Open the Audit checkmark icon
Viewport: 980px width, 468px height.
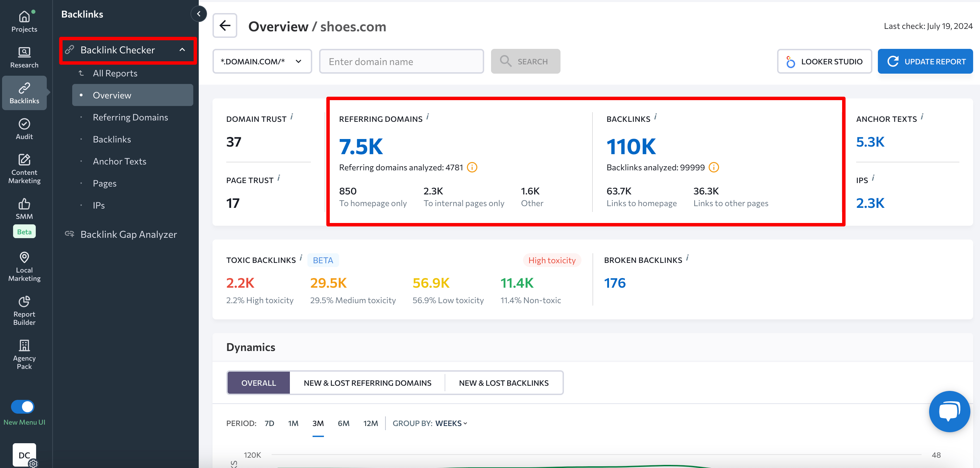[24, 124]
